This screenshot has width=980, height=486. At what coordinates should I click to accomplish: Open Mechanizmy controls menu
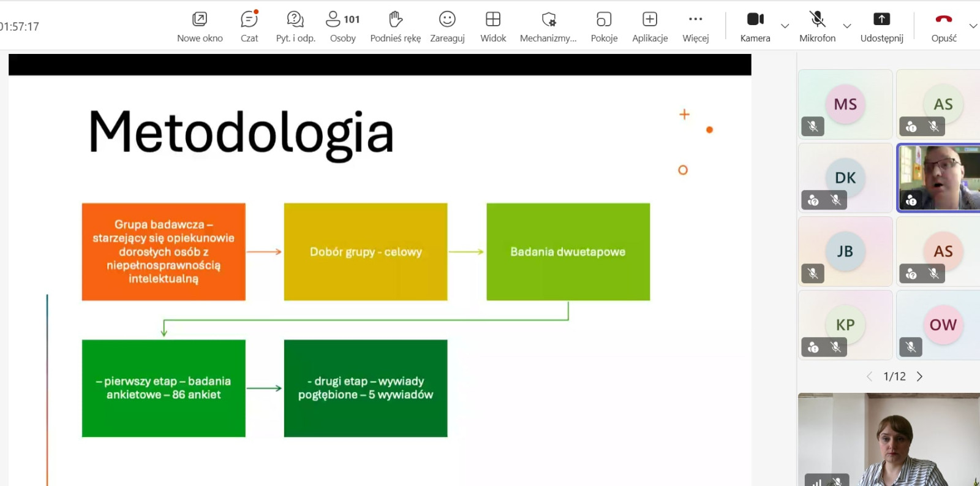tap(548, 26)
